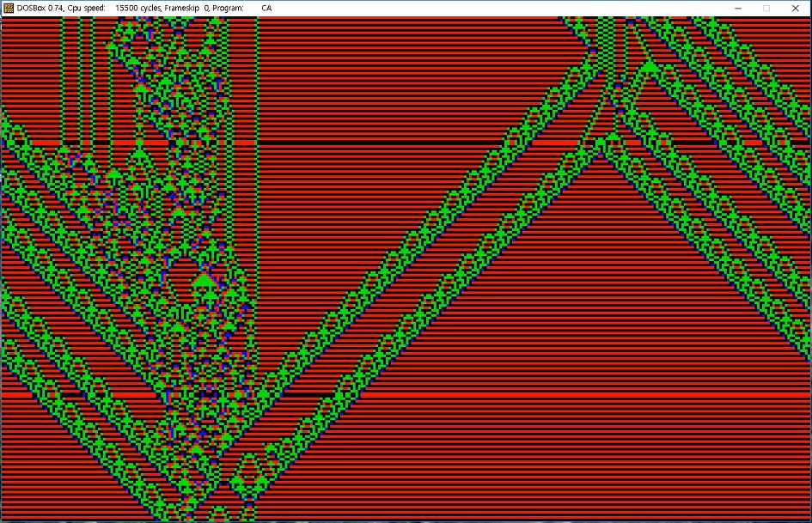This screenshot has width=812, height=523.
Task: Click the DOSBox 0.74 title bar text
Action: coord(144,9)
